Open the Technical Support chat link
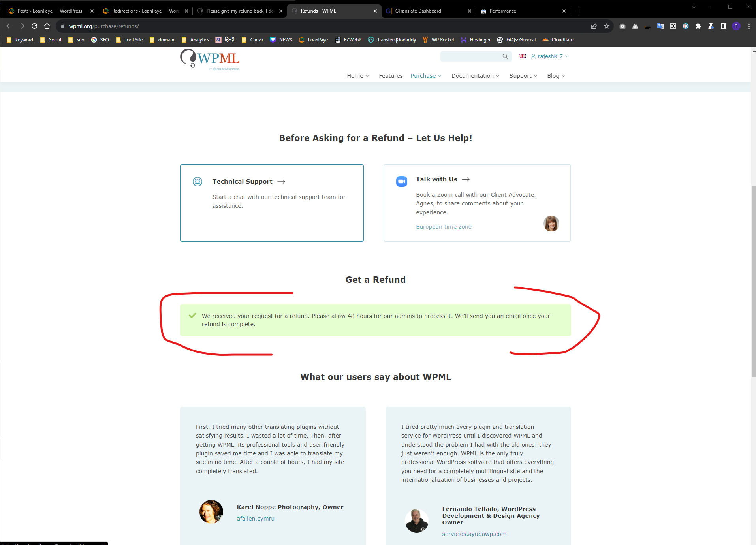756x545 pixels. click(249, 182)
